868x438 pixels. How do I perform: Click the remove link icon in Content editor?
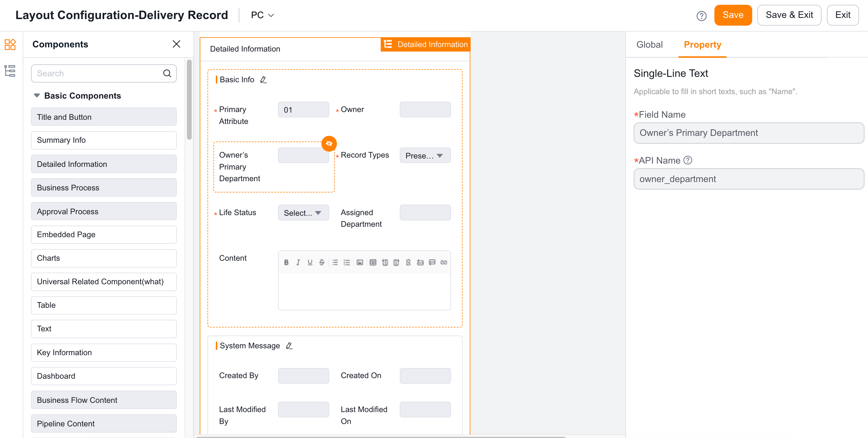click(444, 262)
